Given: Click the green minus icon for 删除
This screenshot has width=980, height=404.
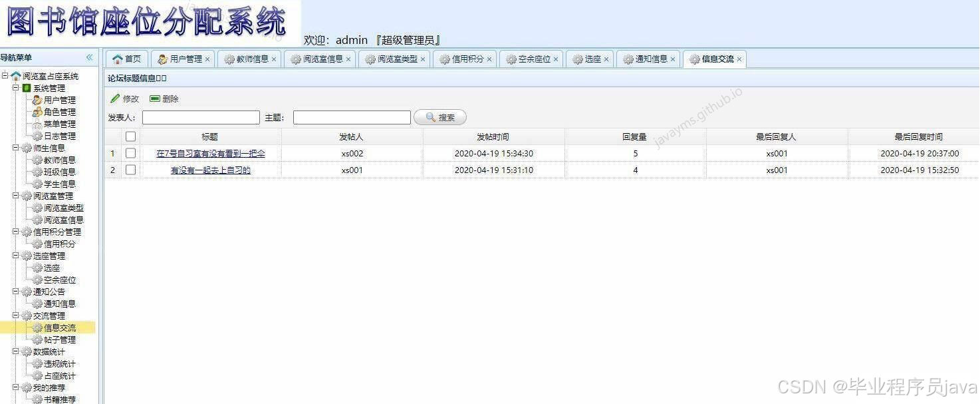Looking at the screenshot, I should [x=155, y=99].
